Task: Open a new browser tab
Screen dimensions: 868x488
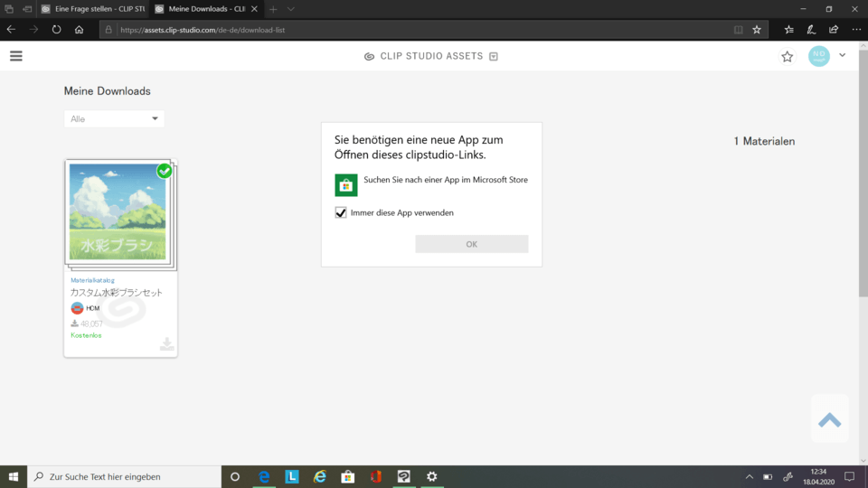Action: click(x=273, y=9)
